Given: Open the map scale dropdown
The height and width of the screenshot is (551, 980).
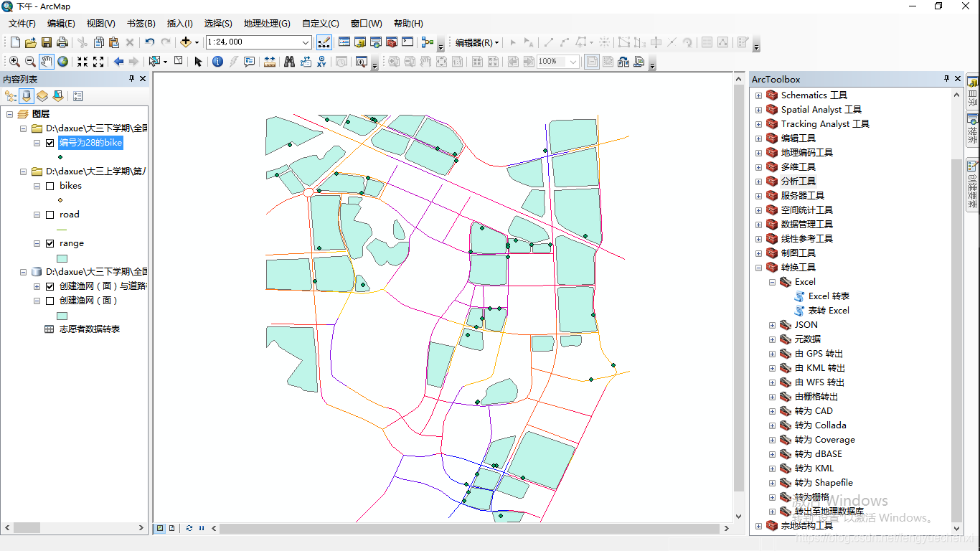Looking at the screenshot, I should (x=306, y=42).
